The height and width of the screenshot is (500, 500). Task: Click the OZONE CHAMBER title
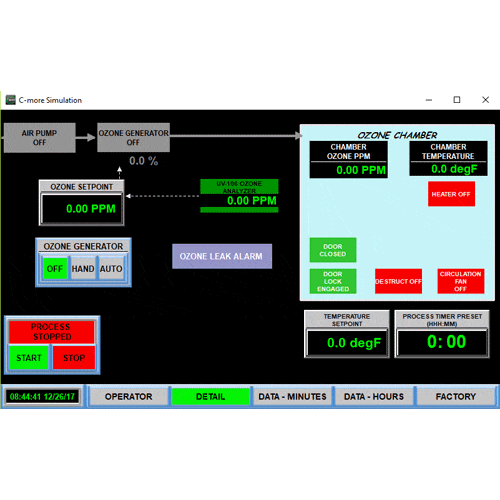pos(397,135)
